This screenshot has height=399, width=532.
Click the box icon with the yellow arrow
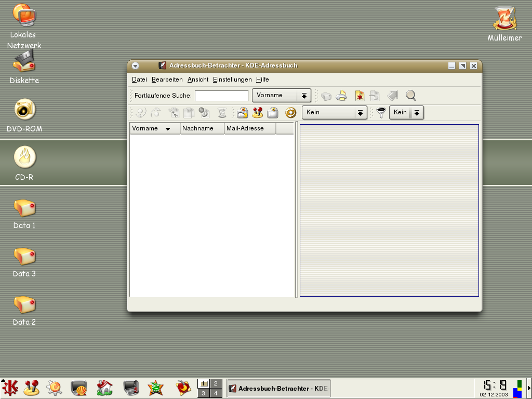click(x=242, y=112)
